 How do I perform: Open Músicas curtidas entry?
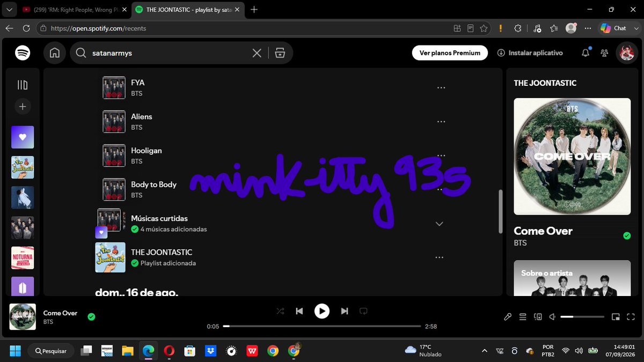point(159,218)
